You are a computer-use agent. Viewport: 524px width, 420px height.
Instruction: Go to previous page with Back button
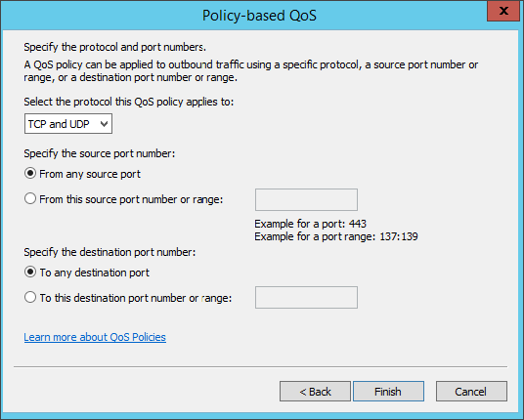tap(315, 392)
